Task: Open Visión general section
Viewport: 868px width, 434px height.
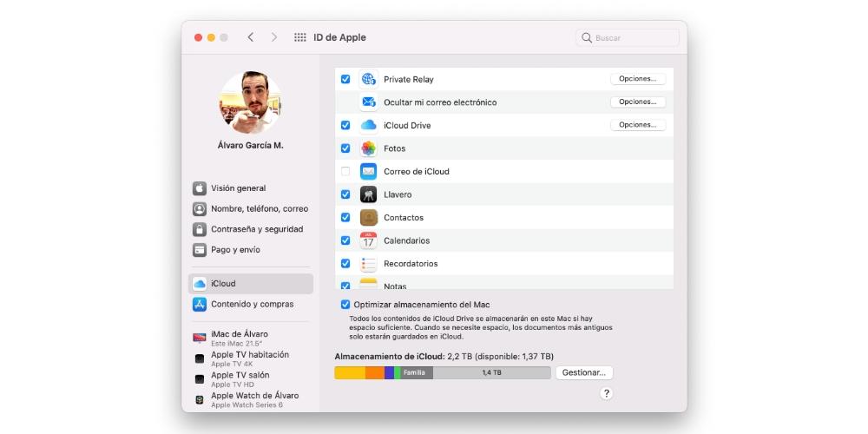Action: click(x=251, y=188)
